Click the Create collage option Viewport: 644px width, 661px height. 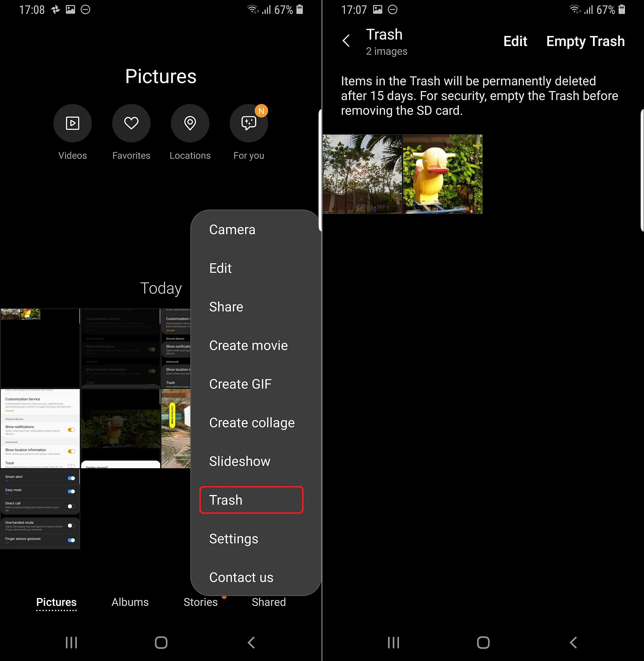pos(252,423)
